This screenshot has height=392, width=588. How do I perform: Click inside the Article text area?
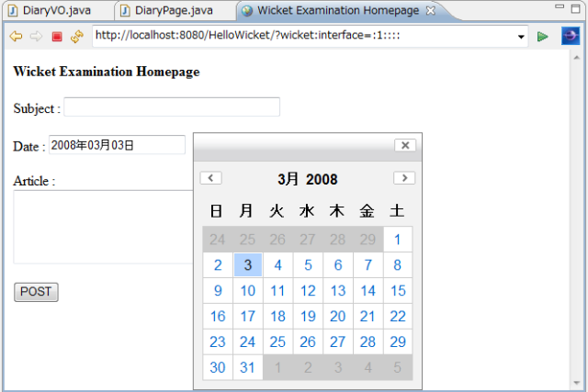(103, 227)
